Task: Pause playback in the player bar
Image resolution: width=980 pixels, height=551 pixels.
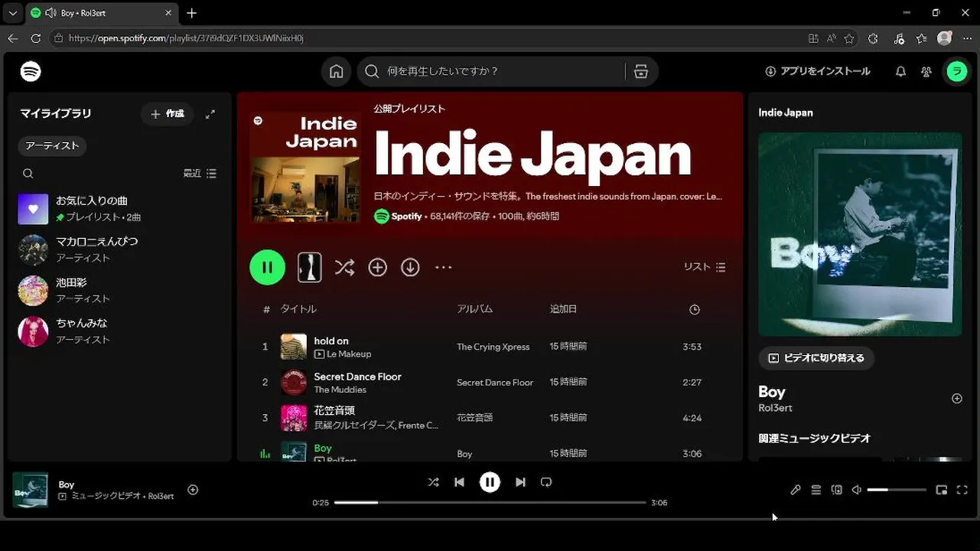Action: pos(490,482)
